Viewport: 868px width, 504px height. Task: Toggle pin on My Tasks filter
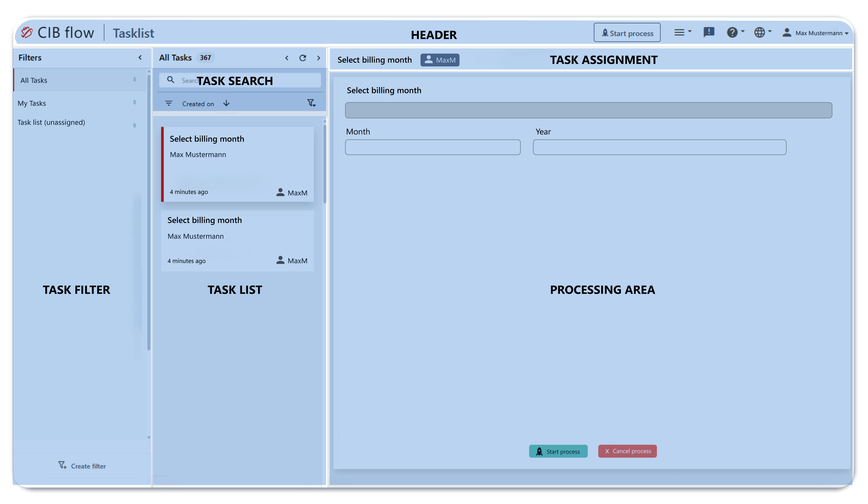pyautogui.click(x=135, y=103)
